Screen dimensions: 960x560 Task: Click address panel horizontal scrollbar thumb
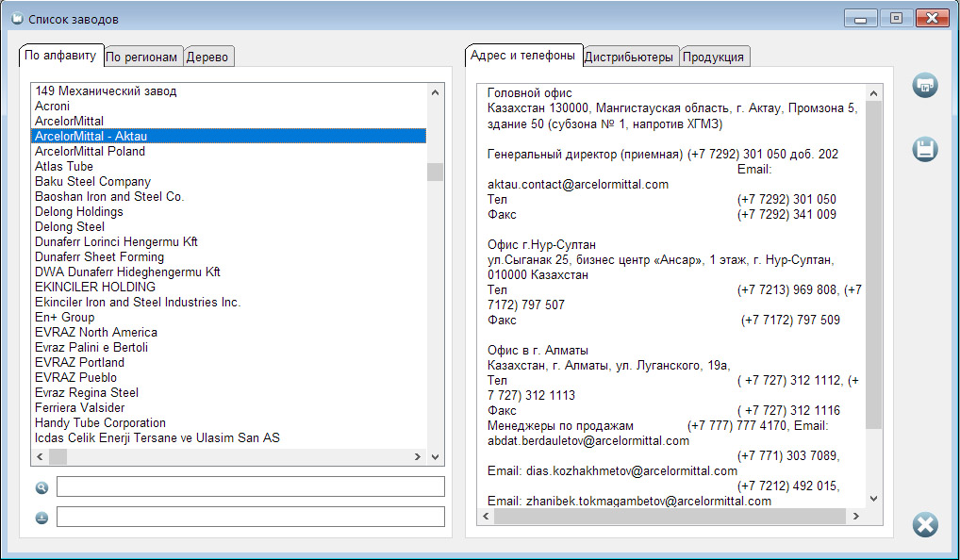[x=670, y=516]
